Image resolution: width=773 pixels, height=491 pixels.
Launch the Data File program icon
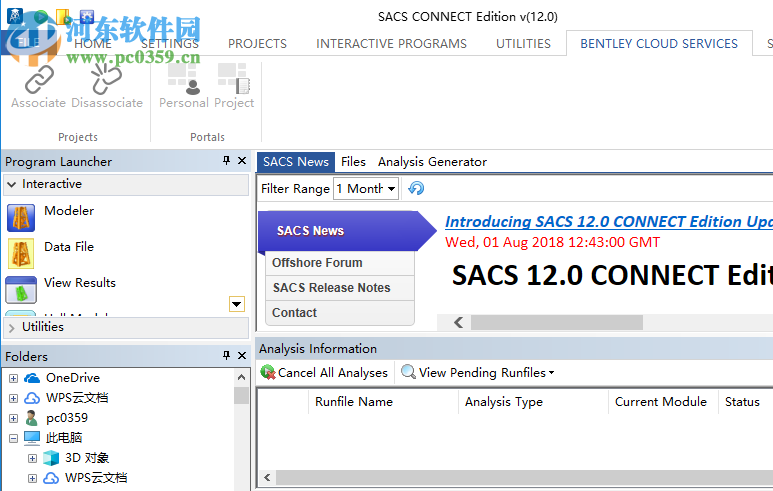click(21, 253)
